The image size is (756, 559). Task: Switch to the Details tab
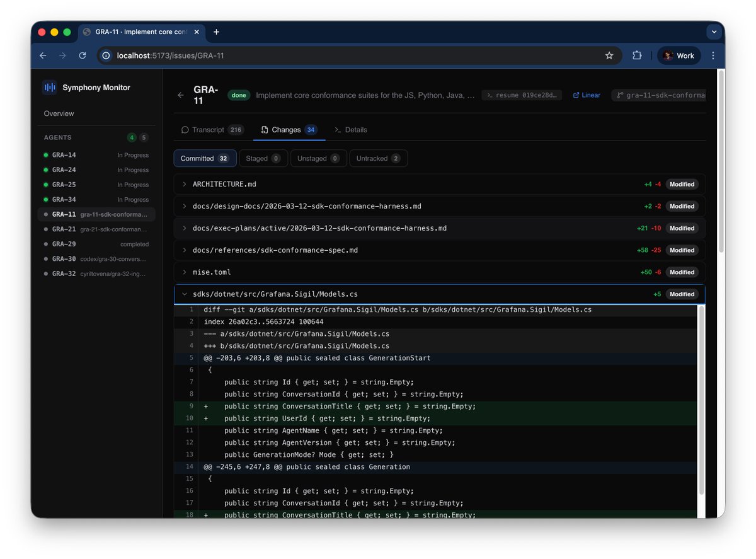[351, 130]
